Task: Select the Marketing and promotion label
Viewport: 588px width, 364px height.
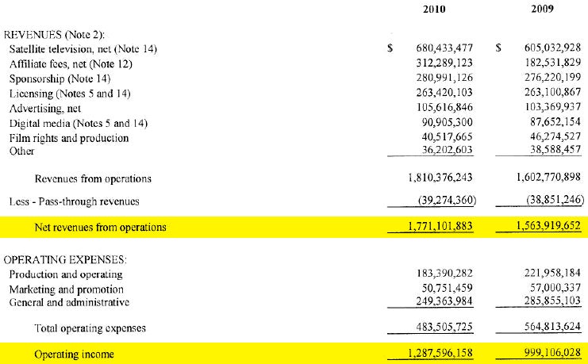Action: pyautogui.click(x=67, y=289)
